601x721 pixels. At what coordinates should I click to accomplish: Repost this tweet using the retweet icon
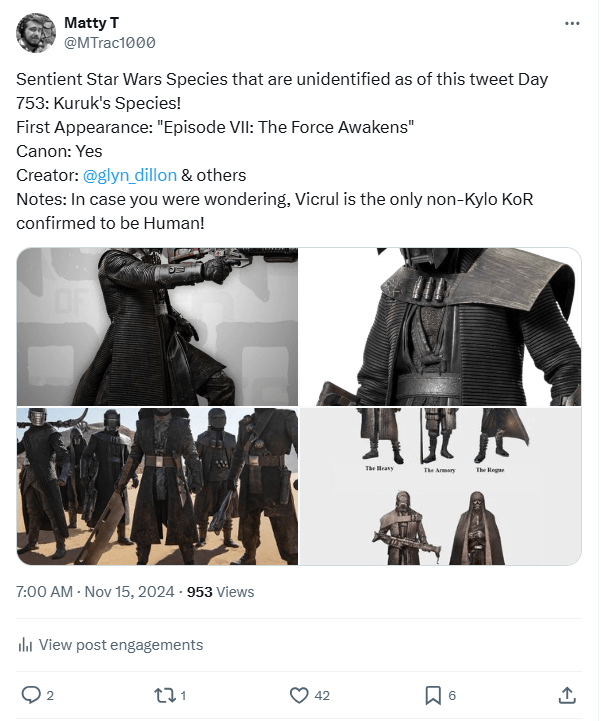click(x=164, y=694)
